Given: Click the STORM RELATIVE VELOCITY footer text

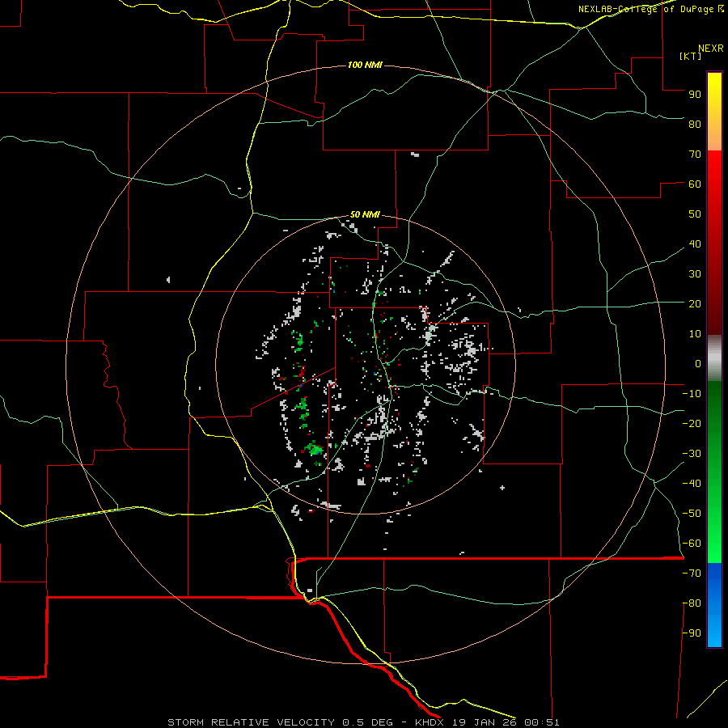Looking at the screenshot, I should [251, 722].
